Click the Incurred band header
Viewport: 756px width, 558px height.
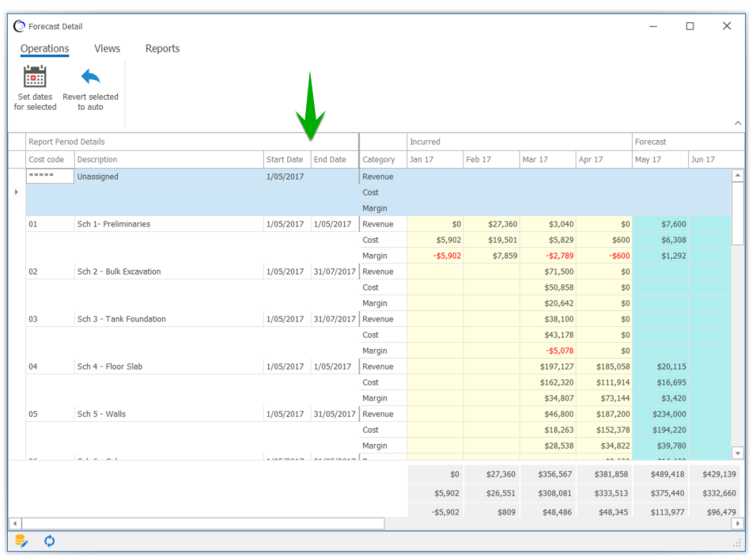[520, 142]
